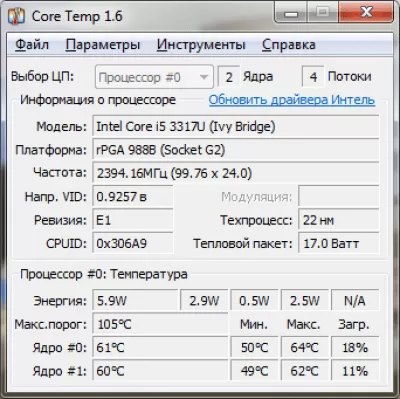This screenshot has height=399, width=400.
Task: Select platform value rPGA 988B (Socket G2)
Action: click(236, 150)
